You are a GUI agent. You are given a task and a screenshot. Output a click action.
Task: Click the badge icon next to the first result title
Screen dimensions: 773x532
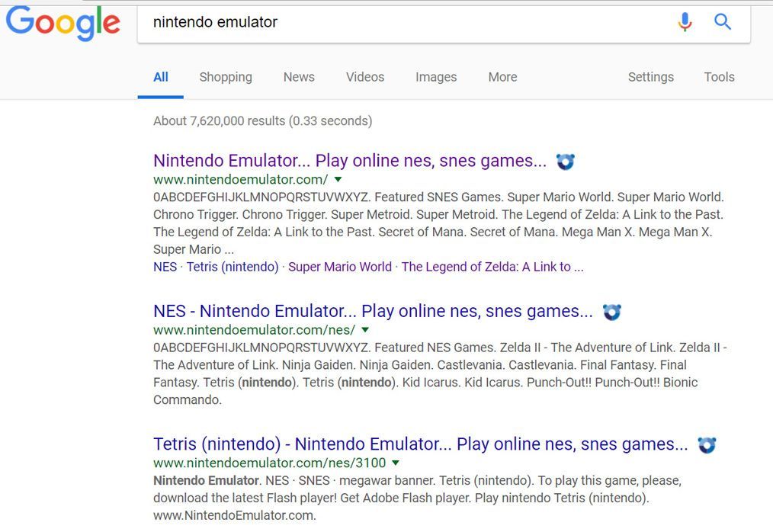[x=566, y=162]
